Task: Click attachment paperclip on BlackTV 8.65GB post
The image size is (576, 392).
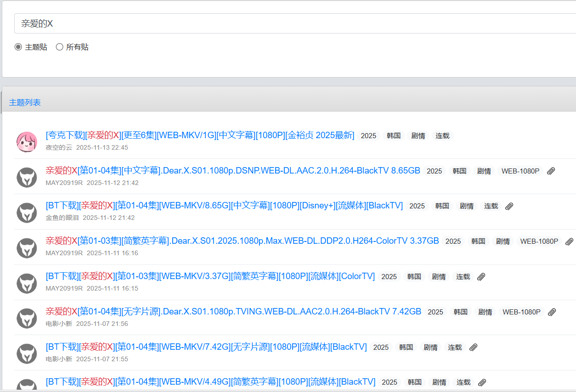Action: [x=551, y=171]
